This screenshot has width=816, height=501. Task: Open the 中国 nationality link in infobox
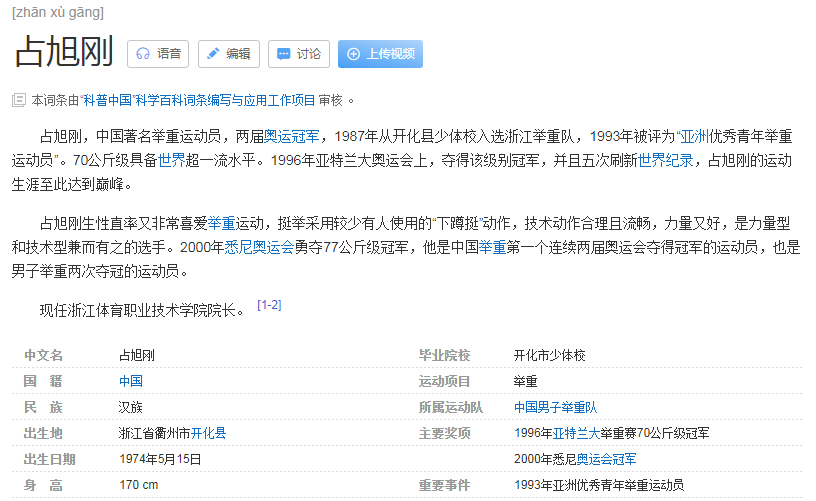[130, 381]
